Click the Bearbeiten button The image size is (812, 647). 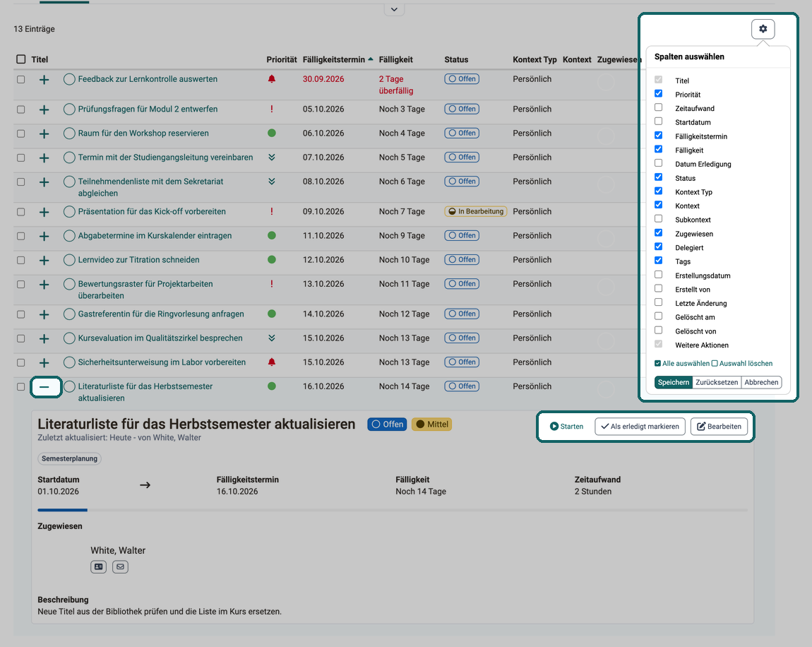point(719,427)
